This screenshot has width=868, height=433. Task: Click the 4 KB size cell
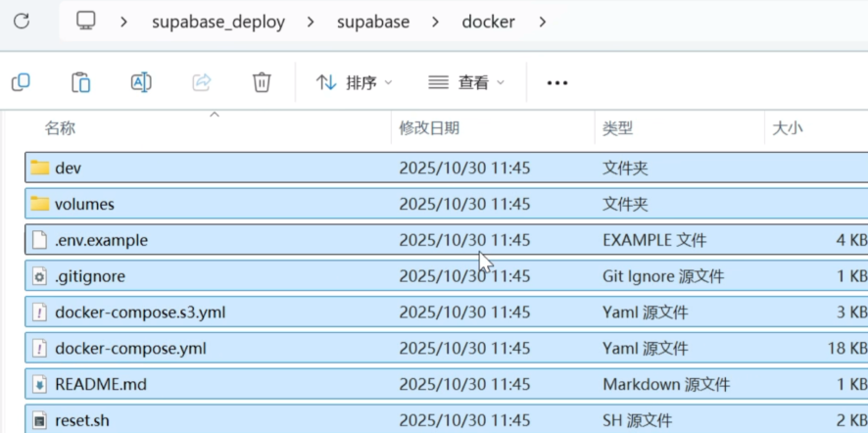pos(851,240)
